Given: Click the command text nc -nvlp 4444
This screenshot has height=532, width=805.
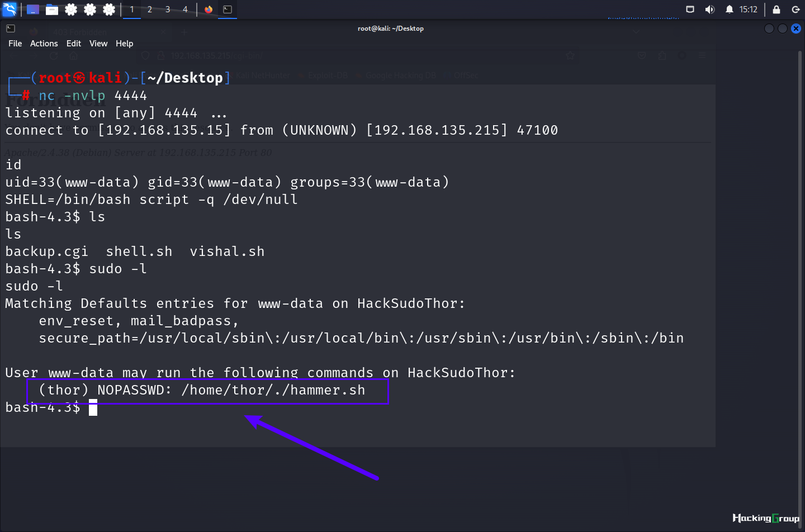Looking at the screenshot, I should point(93,96).
